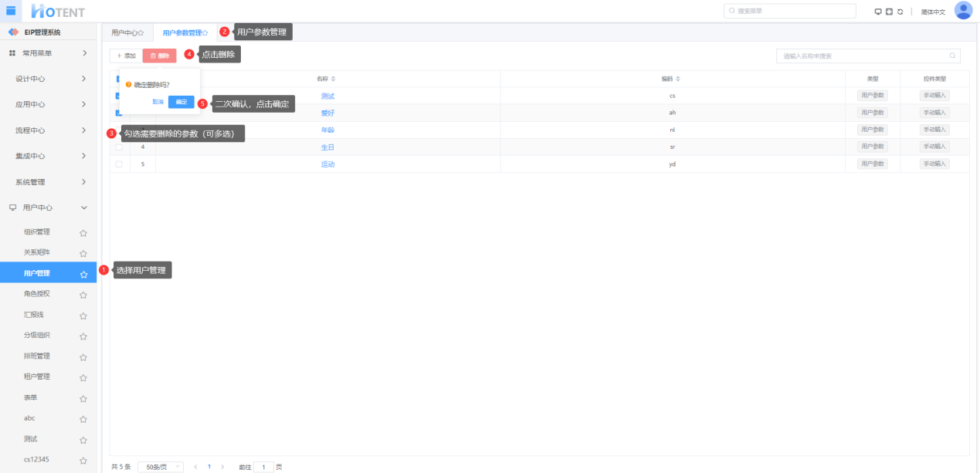Favorite cs12345 with its star icon

[83, 461]
